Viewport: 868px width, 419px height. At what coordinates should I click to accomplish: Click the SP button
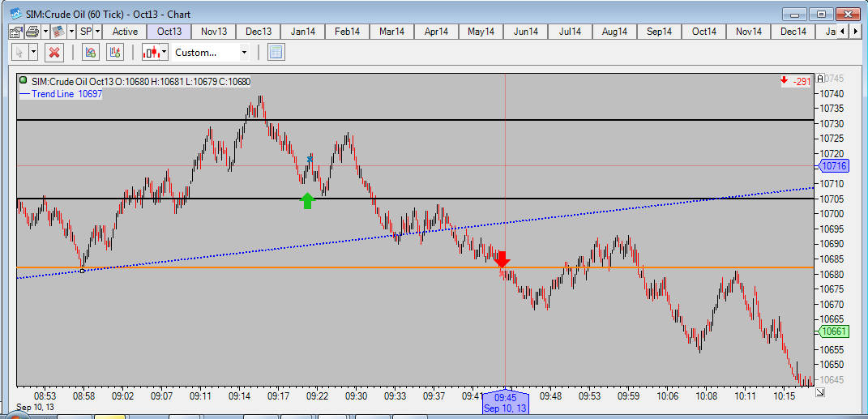(x=85, y=32)
